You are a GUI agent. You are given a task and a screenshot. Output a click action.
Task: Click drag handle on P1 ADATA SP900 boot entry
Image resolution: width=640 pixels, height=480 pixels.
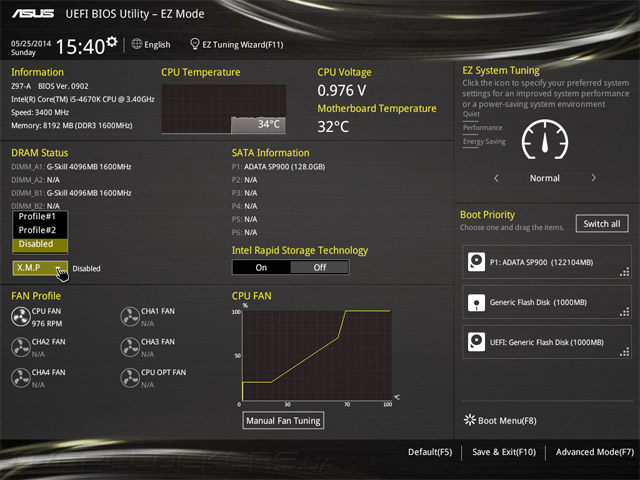point(624,272)
